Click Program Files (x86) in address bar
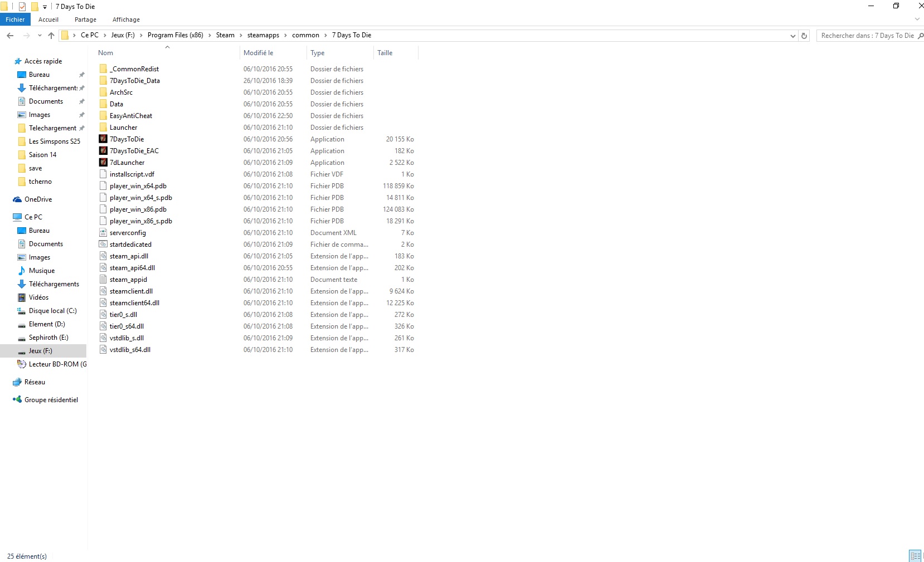 (x=175, y=35)
